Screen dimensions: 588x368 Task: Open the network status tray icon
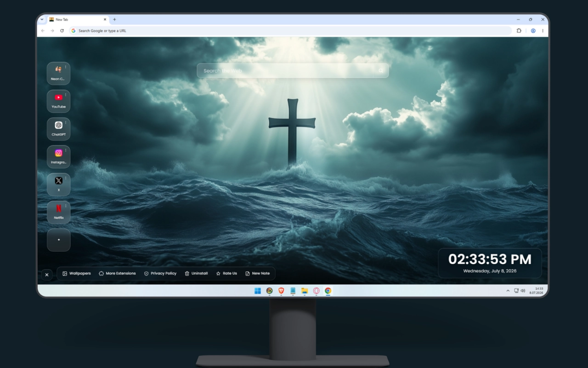pos(516,291)
